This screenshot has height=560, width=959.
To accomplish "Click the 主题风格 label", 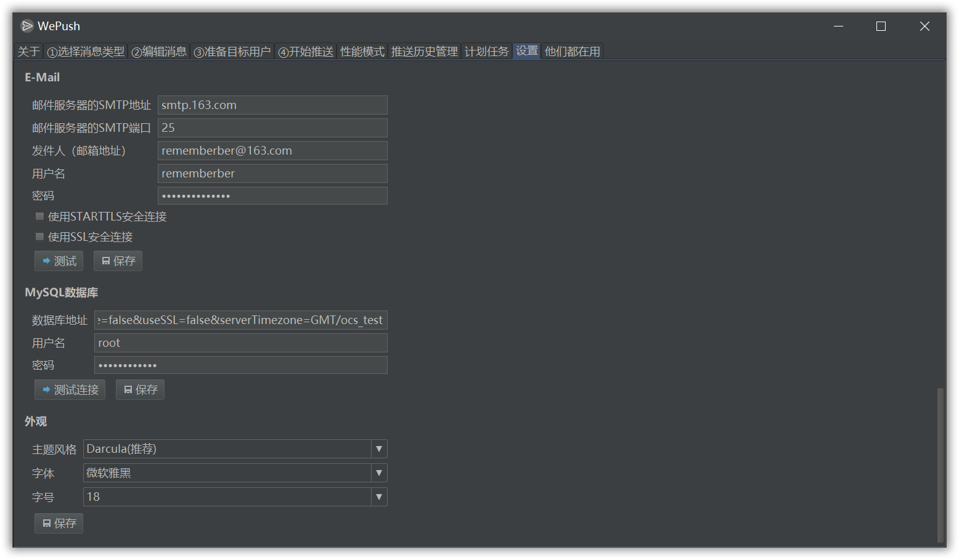I will (x=54, y=450).
